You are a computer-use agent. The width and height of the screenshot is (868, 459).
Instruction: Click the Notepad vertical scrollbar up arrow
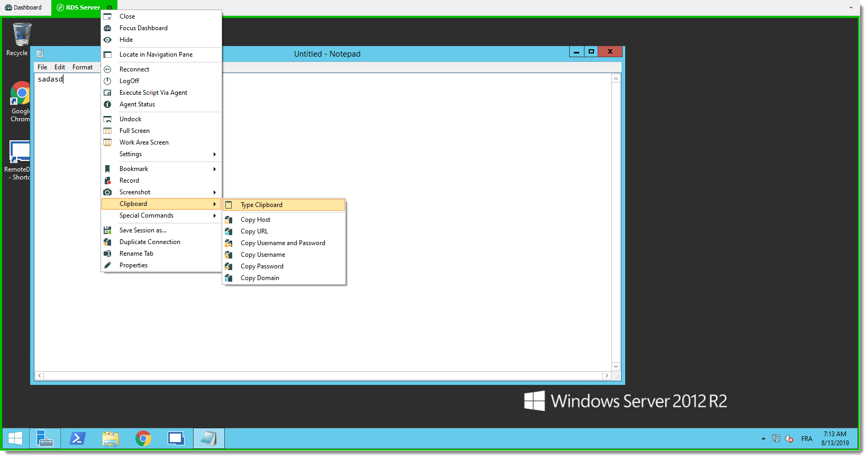tap(616, 78)
